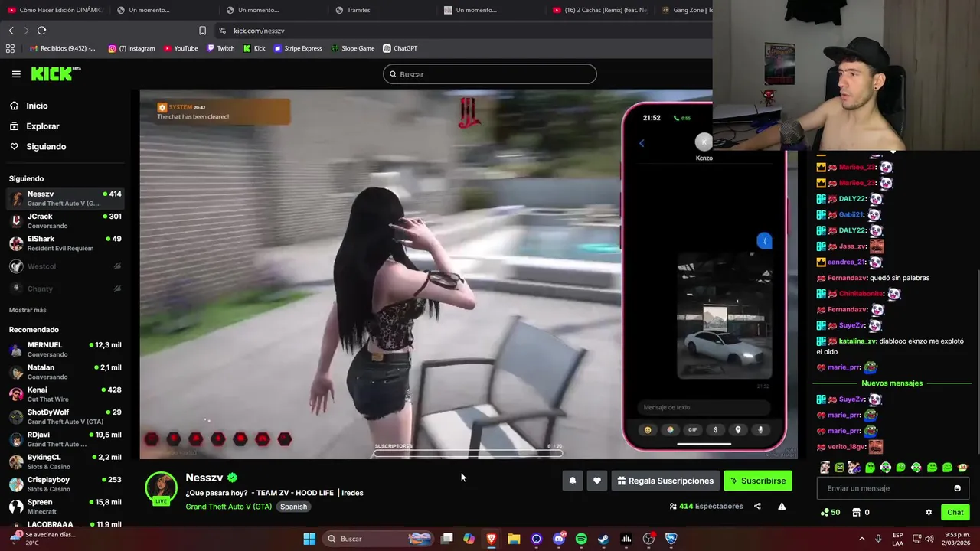Toggle the notification bell for Nesszv
The height and width of the screenshot is (551, 980).
click(x=572, y=481)
